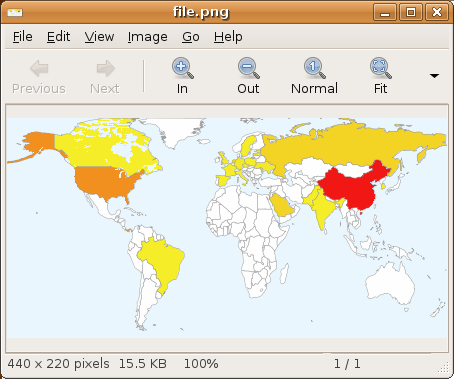The image size is (454, 379).
Task: Open the Go menu
Action: click(x=191, y=37)
